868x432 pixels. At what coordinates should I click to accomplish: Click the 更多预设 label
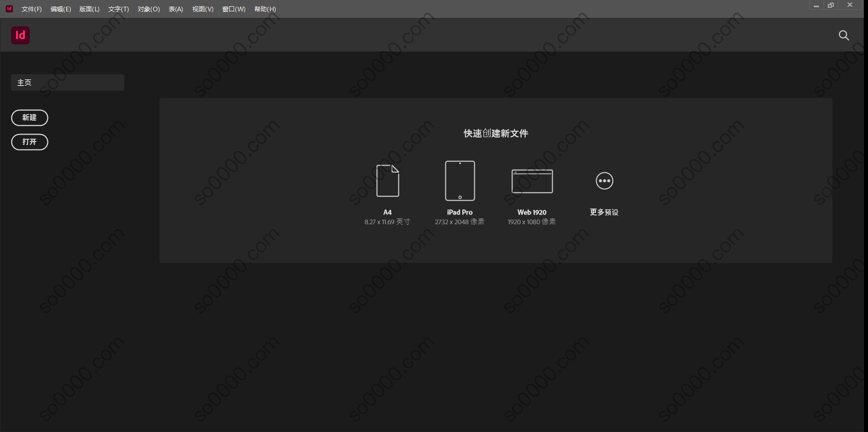[604, 212]
